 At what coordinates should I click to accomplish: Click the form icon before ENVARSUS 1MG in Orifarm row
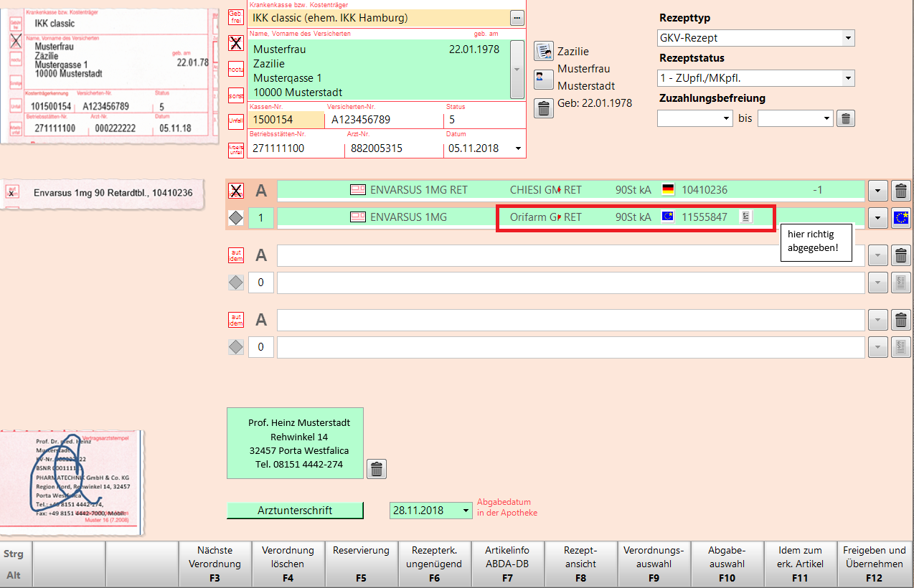pyautogui.click(x=357, y=217)
